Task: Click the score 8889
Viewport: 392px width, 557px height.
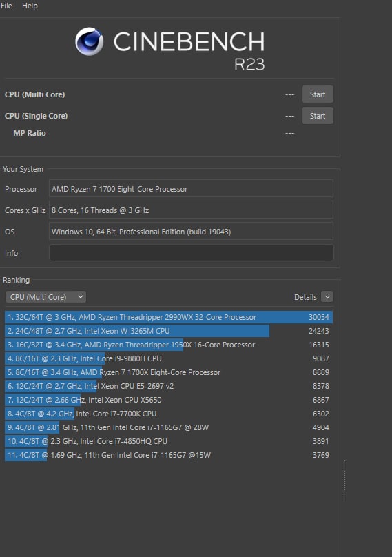Action: (x=320, y=372)
